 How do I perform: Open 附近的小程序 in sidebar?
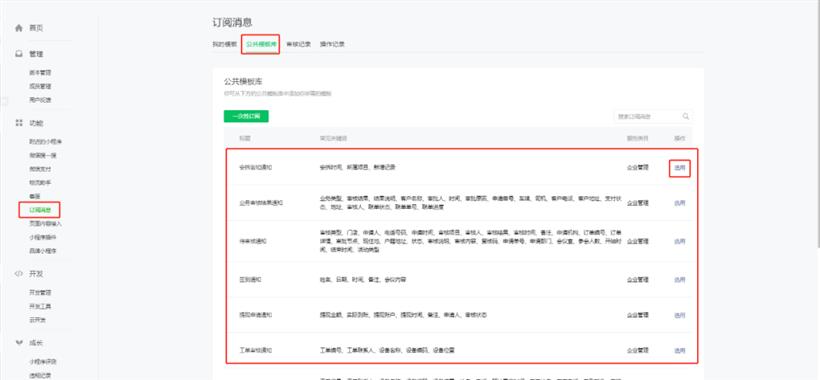(46, 142)
